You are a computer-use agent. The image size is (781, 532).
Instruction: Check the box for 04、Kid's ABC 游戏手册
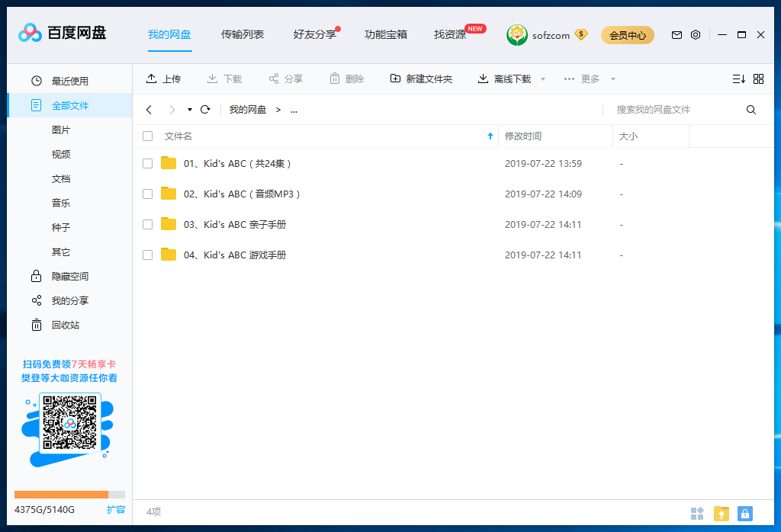(147, 255)
